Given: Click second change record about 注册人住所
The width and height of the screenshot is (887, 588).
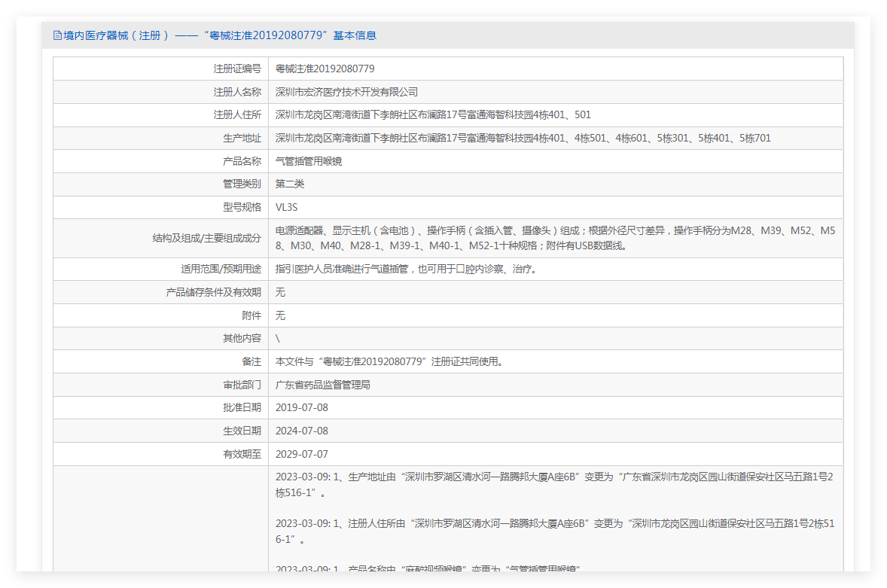Looking at the screenshot, I should point(554,532).
